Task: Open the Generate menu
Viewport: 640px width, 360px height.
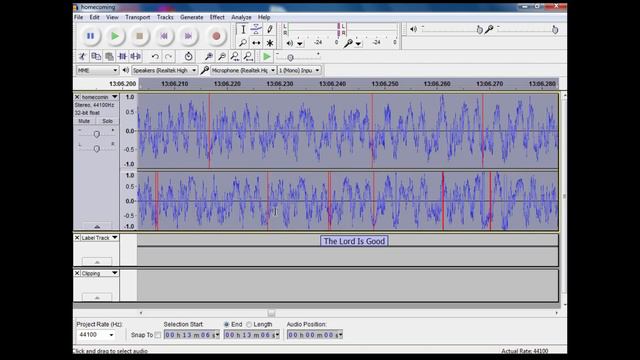Action: pyautogui.click(x=191, y=17)
